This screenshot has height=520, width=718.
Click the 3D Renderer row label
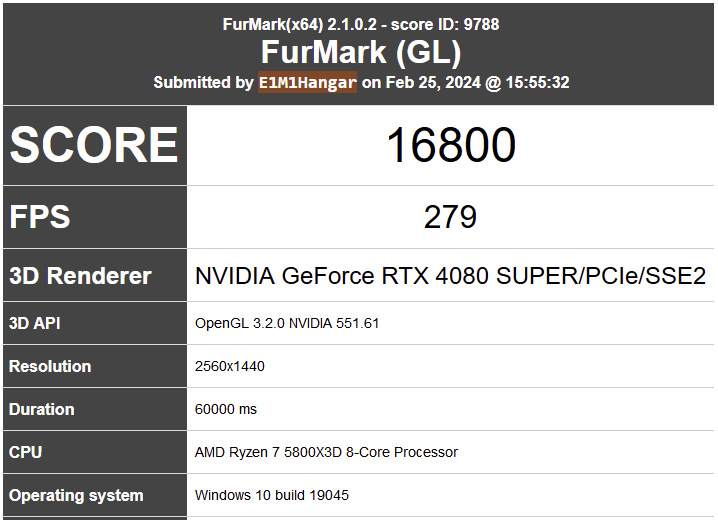95,276
